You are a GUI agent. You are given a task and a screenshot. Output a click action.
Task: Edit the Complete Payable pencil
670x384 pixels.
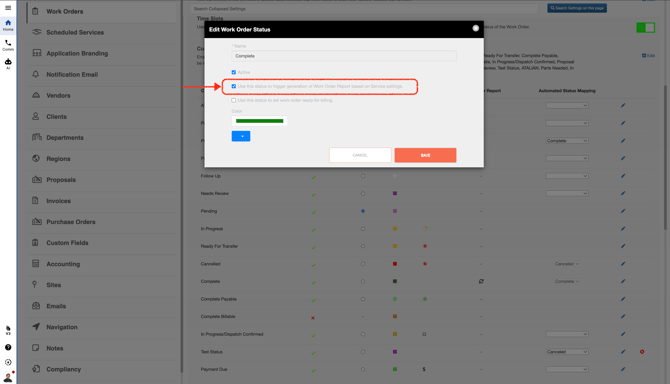pyautogui.click(x=623, y=299)
